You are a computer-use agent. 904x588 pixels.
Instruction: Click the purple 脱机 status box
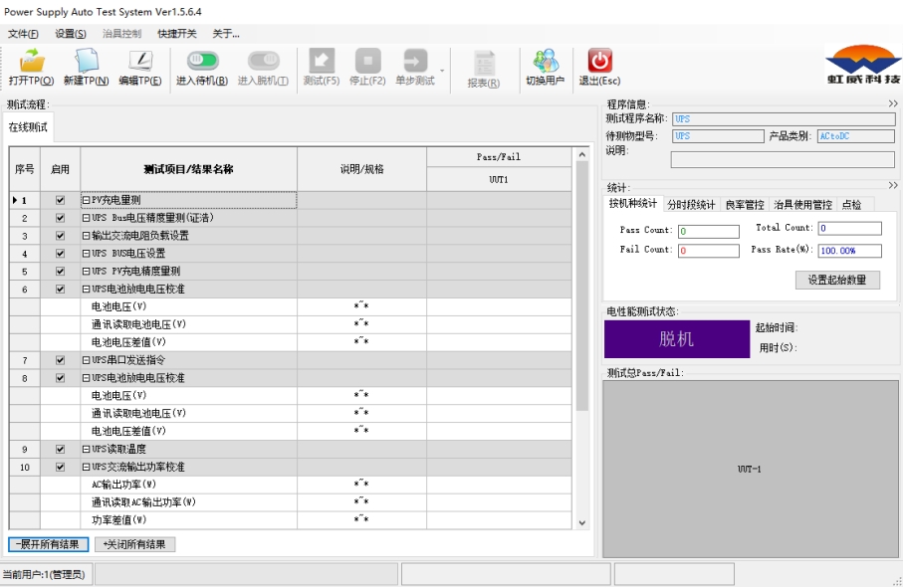tap(677, 339)
